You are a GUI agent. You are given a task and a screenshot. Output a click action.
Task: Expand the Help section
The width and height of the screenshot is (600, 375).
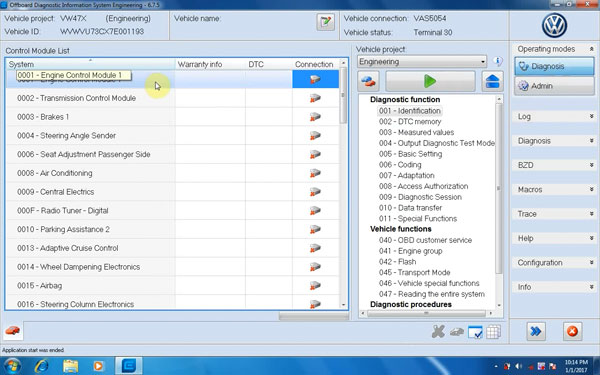pos(592,238)
